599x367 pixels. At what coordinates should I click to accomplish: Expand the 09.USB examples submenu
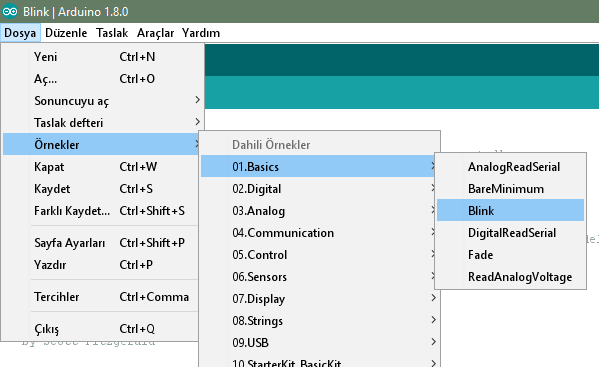320,343
